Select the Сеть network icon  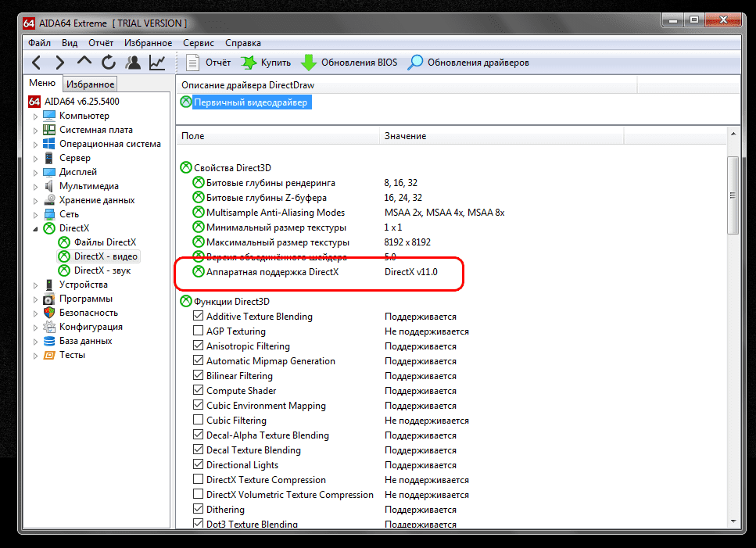click(49, 214)
